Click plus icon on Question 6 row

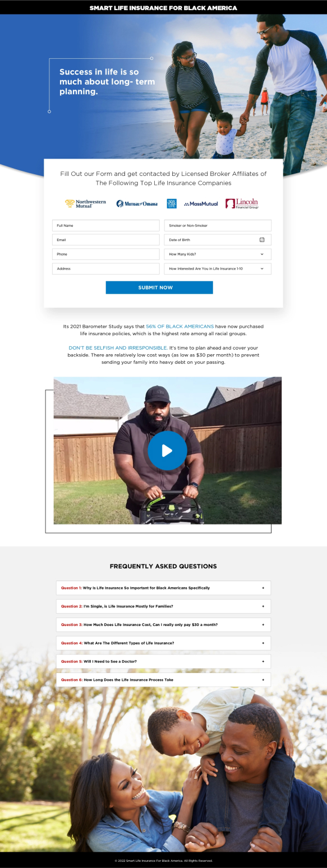pos(262,680)
